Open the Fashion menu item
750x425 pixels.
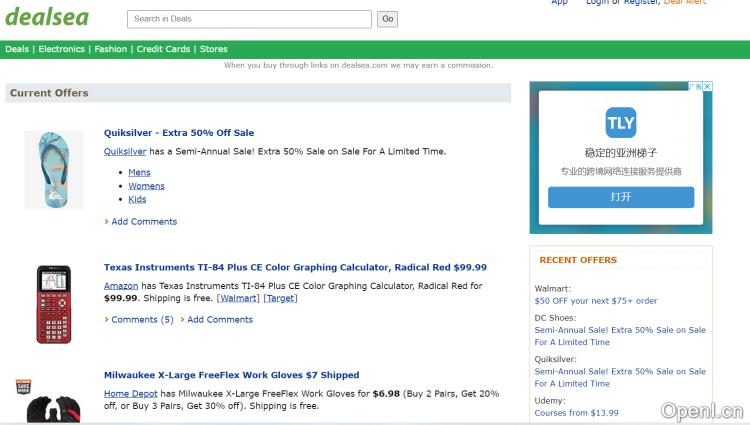point(110,49)
